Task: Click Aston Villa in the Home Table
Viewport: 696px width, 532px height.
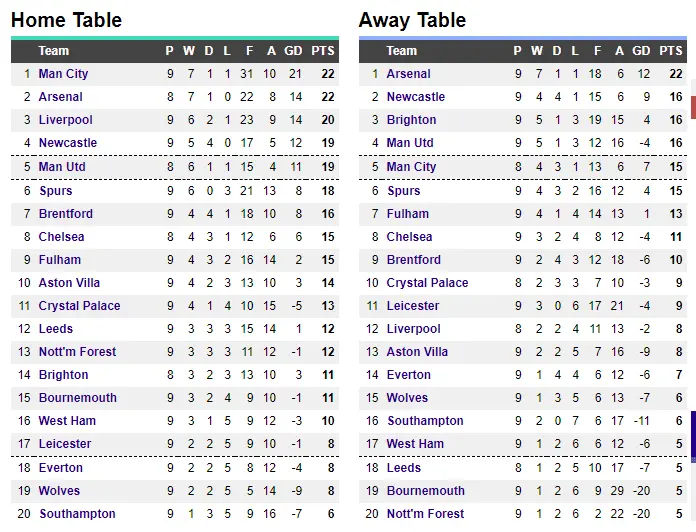Action: pyautogui.click(x=69, y=283)
